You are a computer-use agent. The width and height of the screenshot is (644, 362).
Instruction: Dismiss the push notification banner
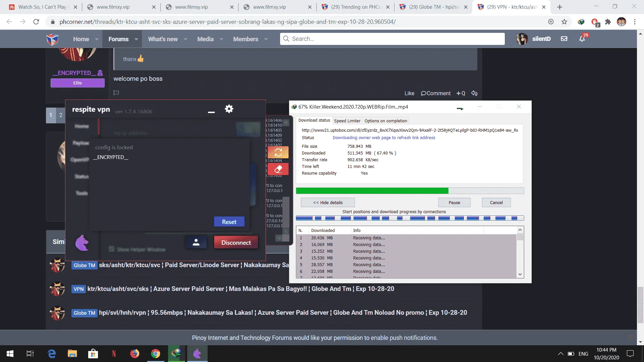pyautogui.click(x=630, y=337)
